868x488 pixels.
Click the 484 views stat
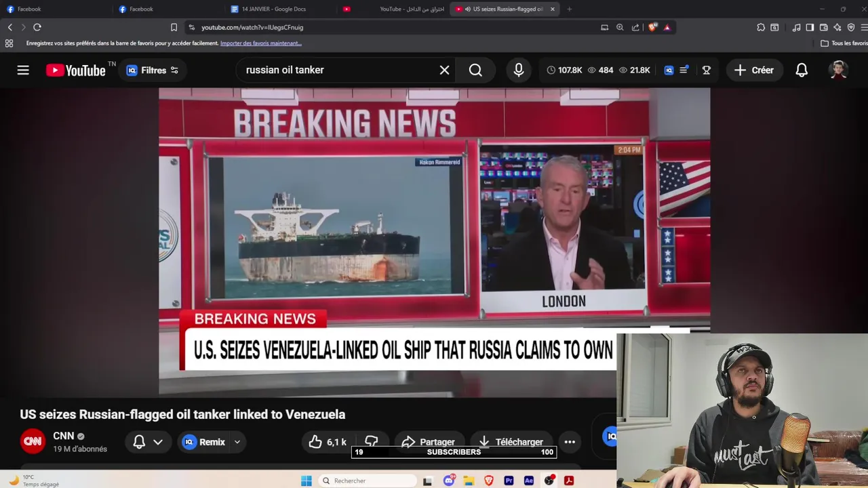point(600,70)
